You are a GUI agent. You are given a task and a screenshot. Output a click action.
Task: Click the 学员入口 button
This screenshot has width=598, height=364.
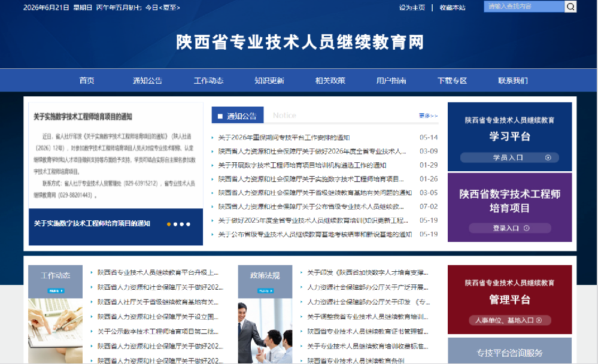coord(509,157)
